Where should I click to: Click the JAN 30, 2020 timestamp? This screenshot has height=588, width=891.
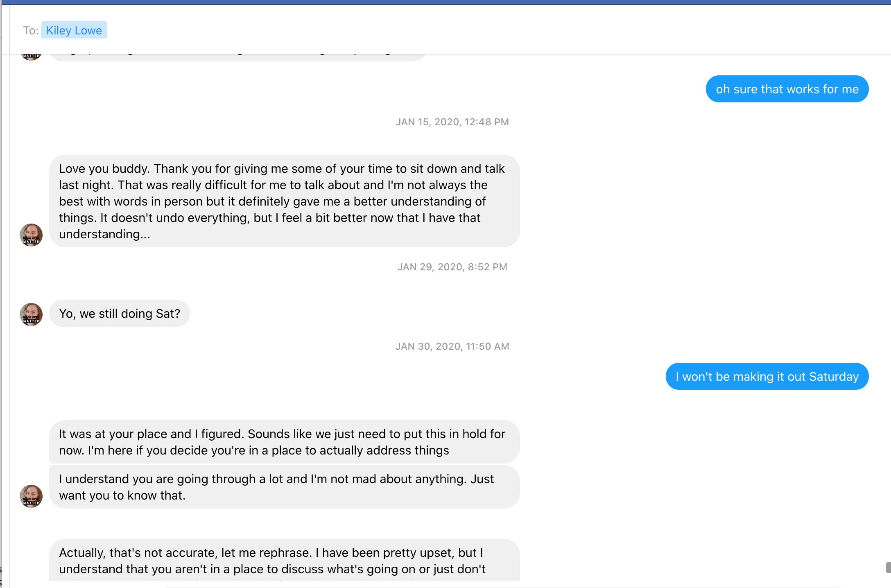tap(452, 346)
